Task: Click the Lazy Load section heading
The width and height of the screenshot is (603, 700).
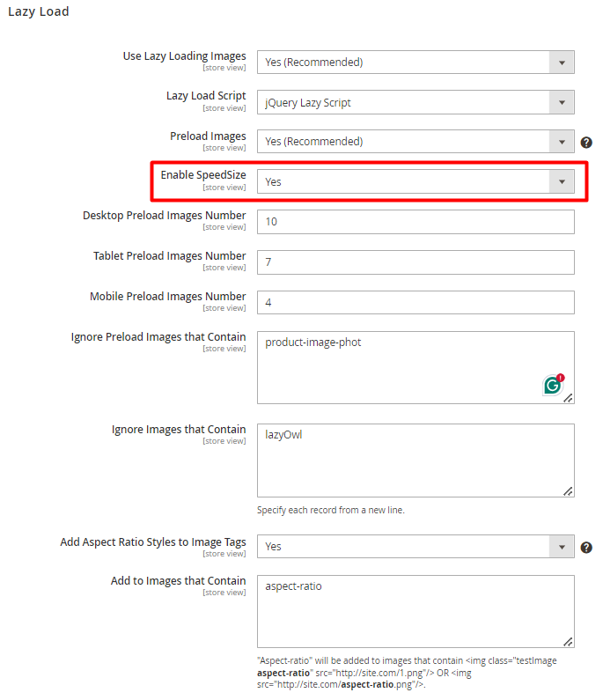Action: coord(39,11)
